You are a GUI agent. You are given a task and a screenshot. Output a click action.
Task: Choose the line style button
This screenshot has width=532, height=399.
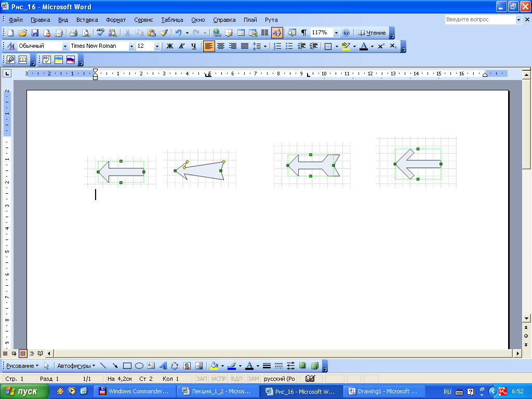[x=267, y=366]
